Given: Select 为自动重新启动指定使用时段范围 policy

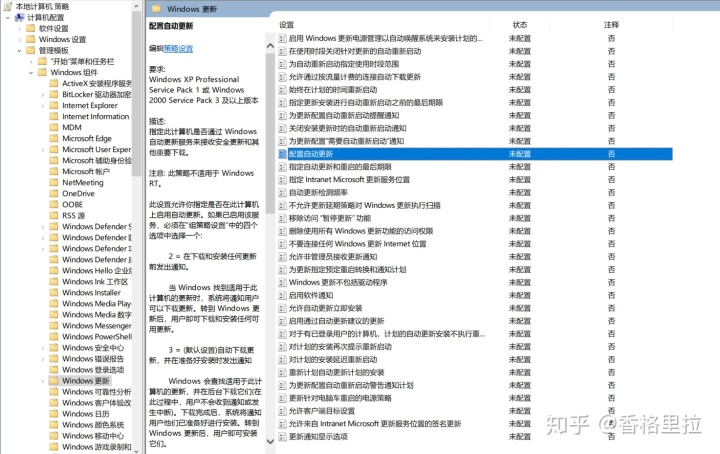Looking at the screenshot, I should click(x=344, y=64).
